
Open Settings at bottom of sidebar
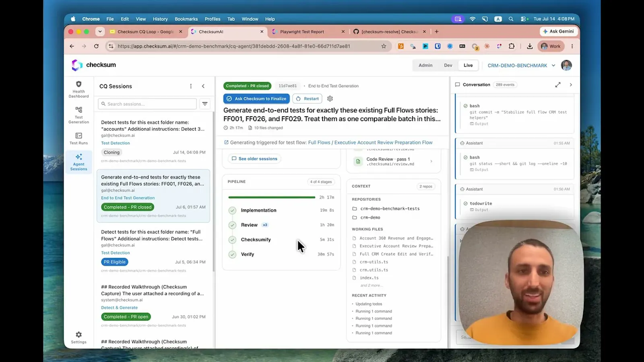click(x=78, y=337)
